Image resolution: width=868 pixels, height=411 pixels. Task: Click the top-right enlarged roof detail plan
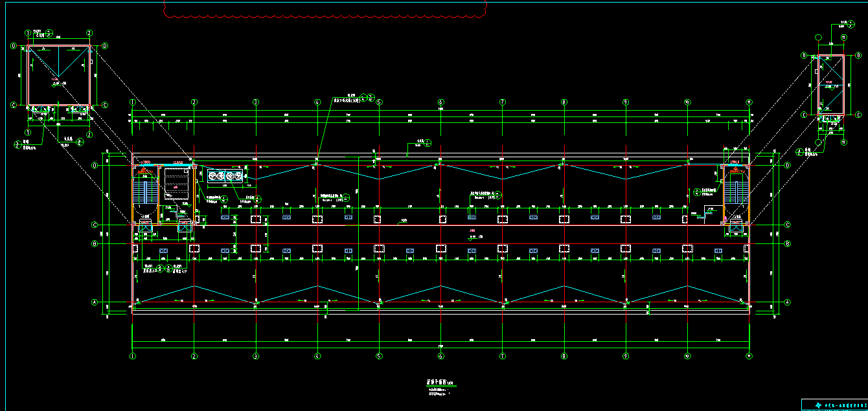pyautogui.click(x=830, y=84)
